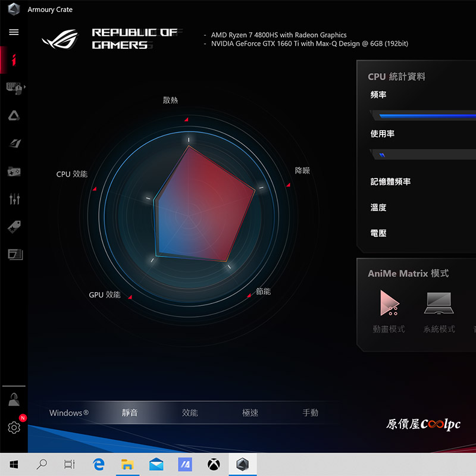Click the CPU 頻率 frequency bar
This screenshot has width=476, height=476.
point(424,115)
